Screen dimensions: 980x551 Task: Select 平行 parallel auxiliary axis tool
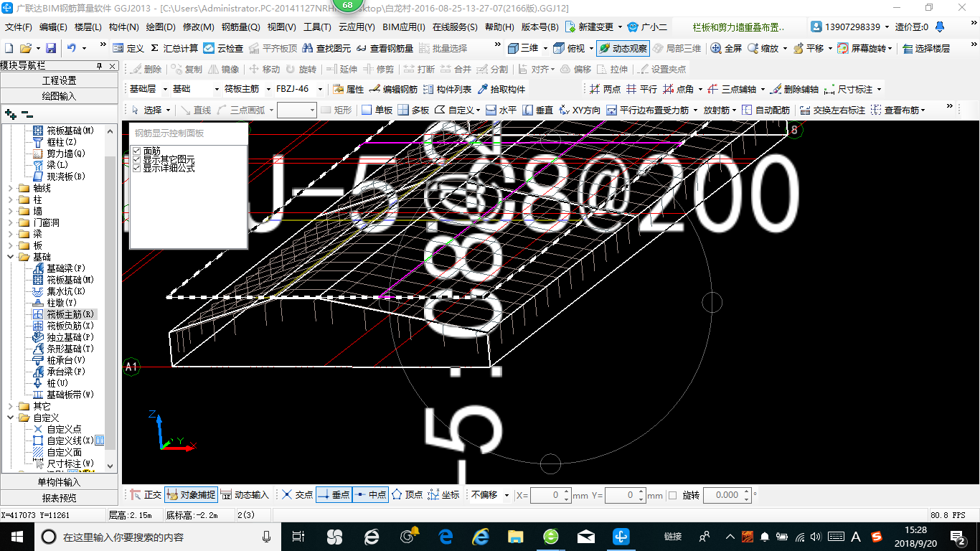click(x=641, y=89)
